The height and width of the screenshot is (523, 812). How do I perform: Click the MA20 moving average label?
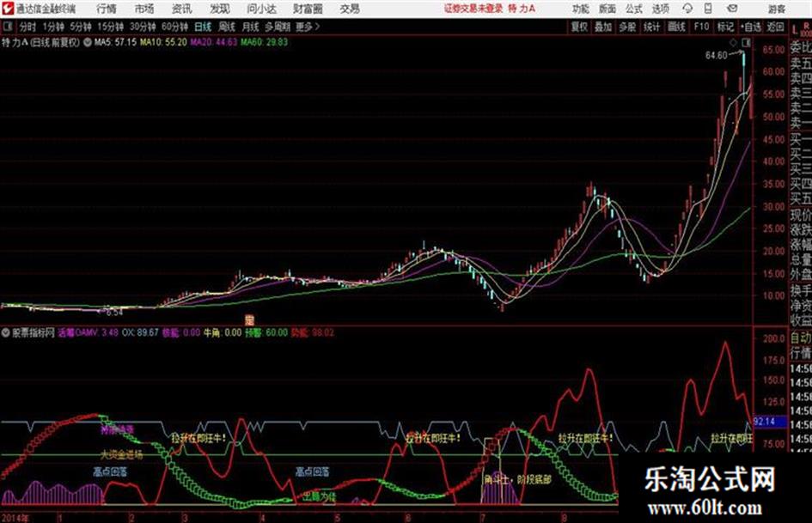213,42
